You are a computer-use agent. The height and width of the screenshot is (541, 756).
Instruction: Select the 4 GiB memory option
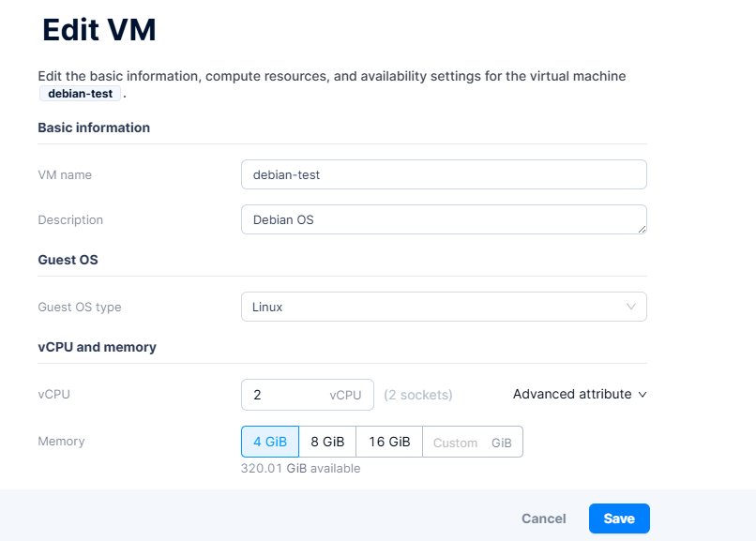click(x=270, y=442)
